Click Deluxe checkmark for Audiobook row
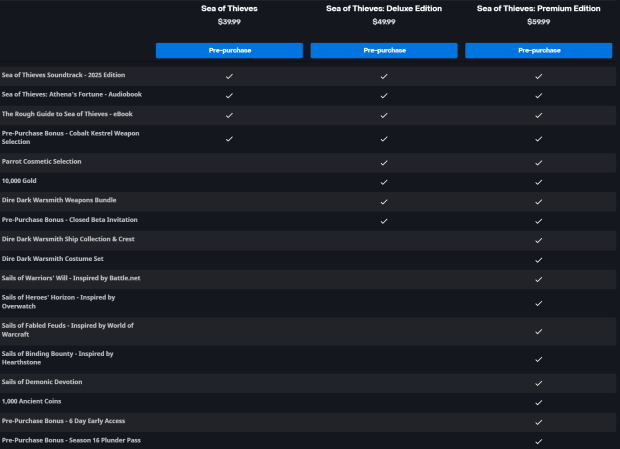 [384, 96]
